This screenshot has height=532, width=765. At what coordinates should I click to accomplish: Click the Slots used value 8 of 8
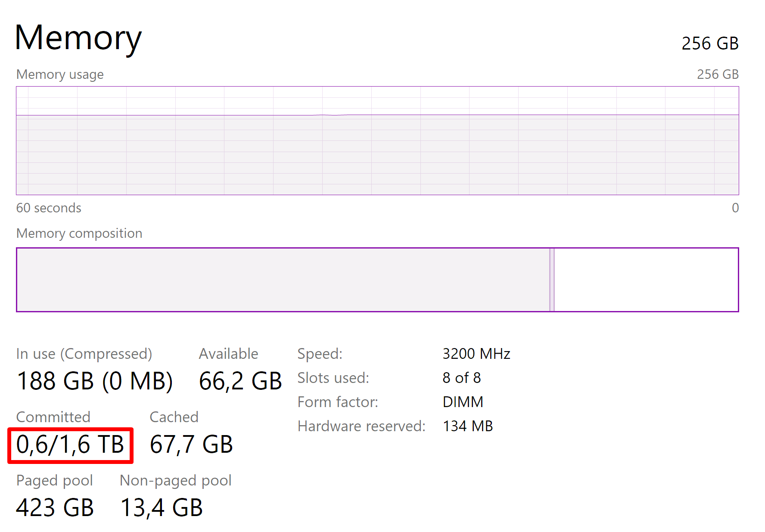pos(461,378)
